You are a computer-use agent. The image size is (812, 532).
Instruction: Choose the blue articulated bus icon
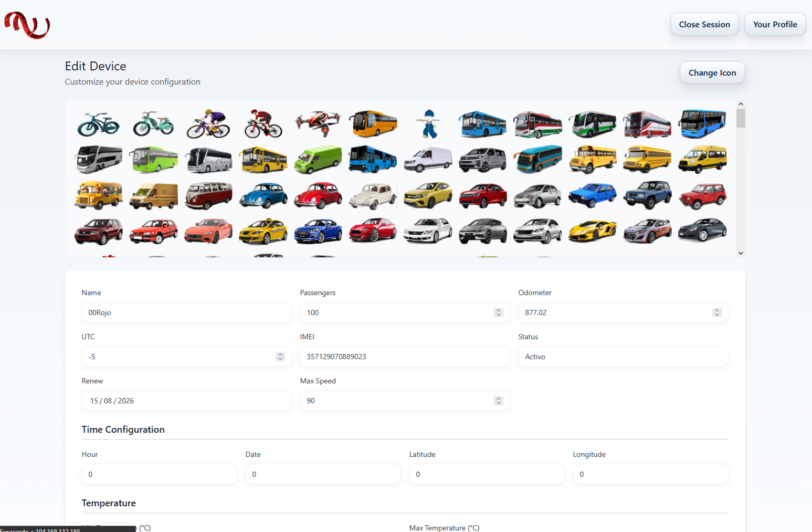373,160
